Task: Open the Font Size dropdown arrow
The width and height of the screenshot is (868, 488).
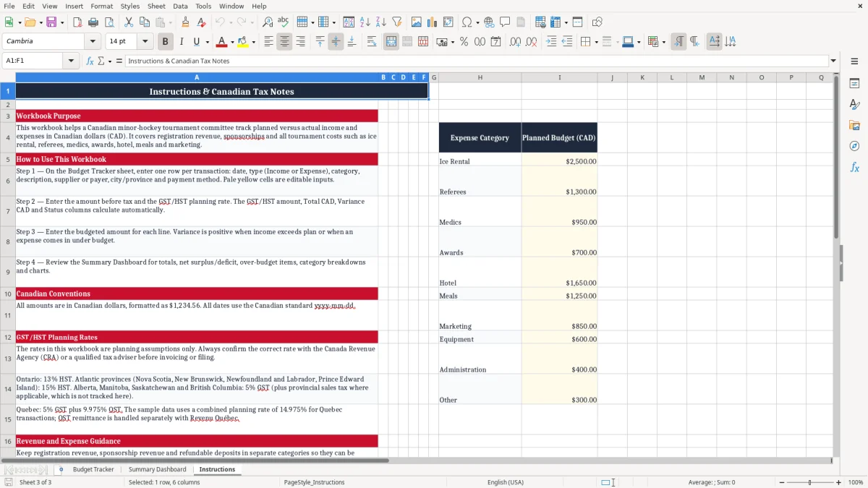Action: tap(145, 41)
